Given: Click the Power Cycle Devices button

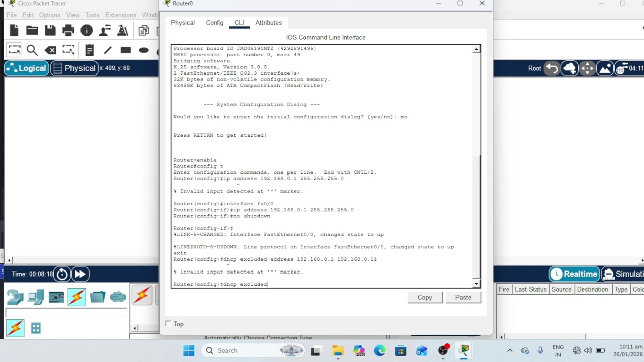Looking at the screenshot, I should [62, 274].
